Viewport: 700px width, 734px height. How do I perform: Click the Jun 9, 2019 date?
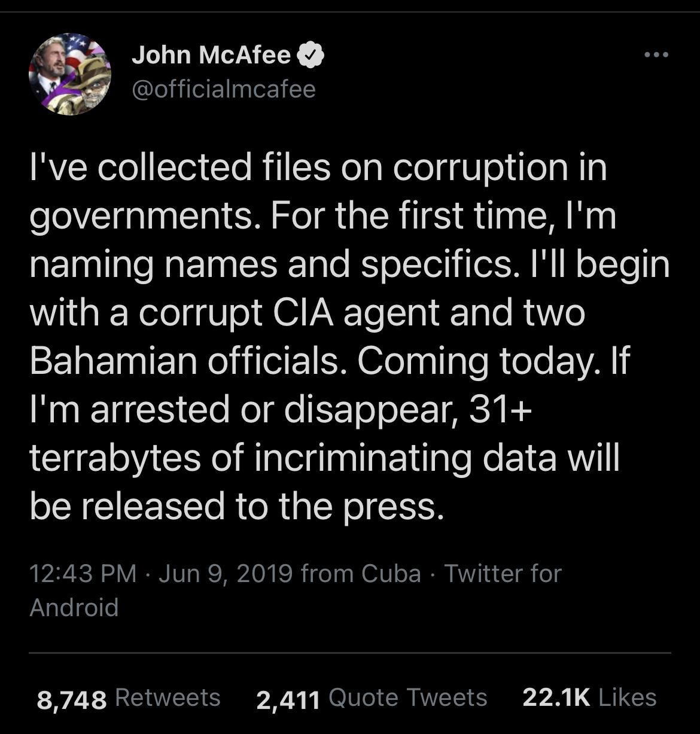[x=226, y=574]
